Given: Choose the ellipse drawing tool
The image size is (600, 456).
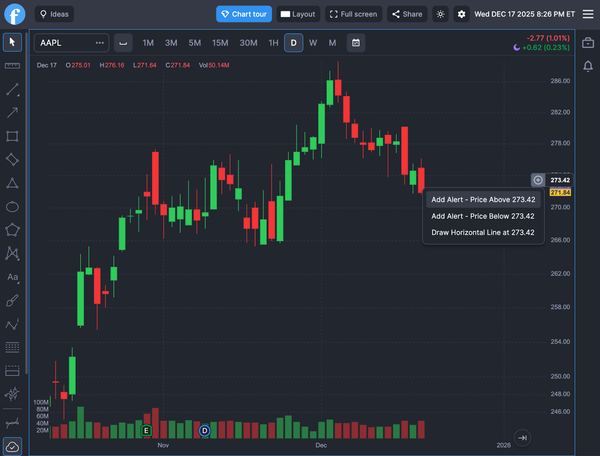Looking at the screenshot, I should [x=12, y=206].
